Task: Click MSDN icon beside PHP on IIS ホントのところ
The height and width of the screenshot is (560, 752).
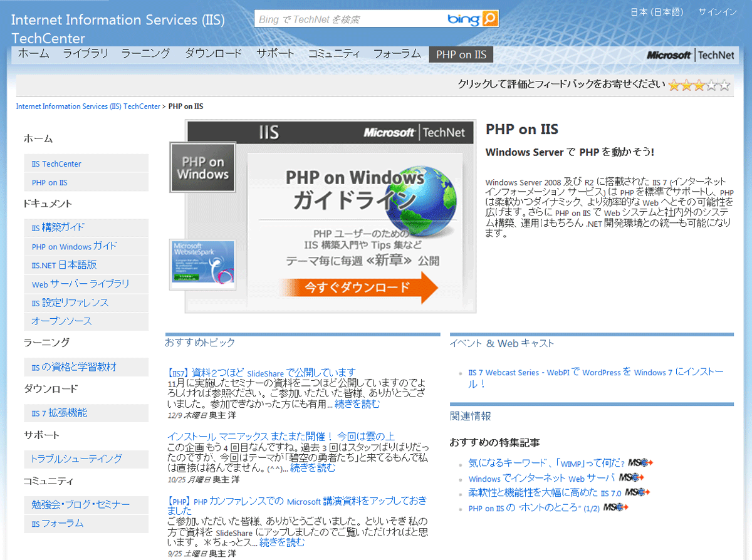Action: coord(615,507)
